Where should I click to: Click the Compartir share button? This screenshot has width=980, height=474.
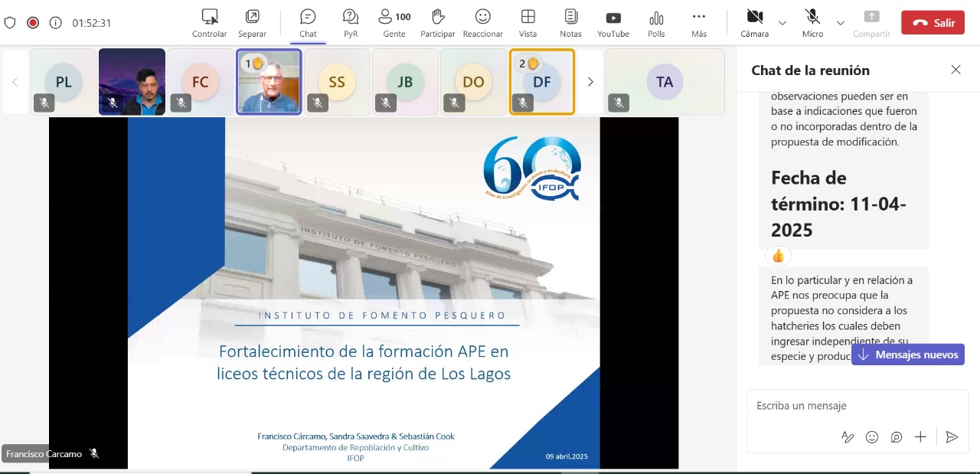point(871,23)
